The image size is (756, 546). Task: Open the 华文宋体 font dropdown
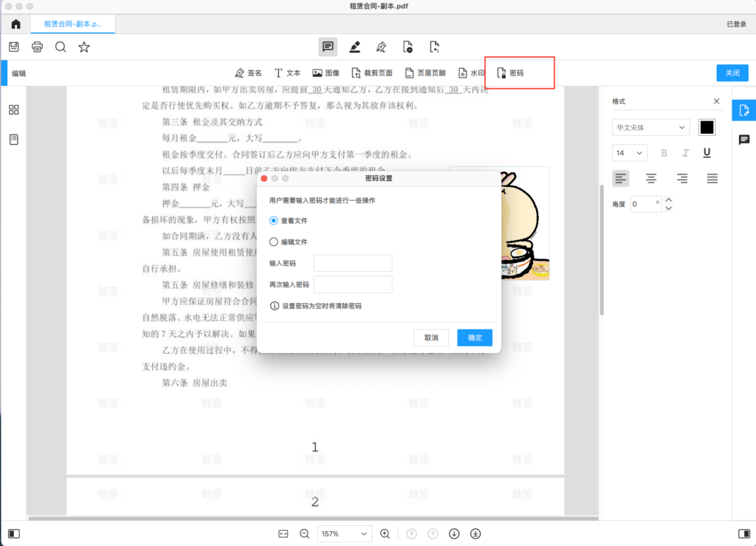[650, 128]
